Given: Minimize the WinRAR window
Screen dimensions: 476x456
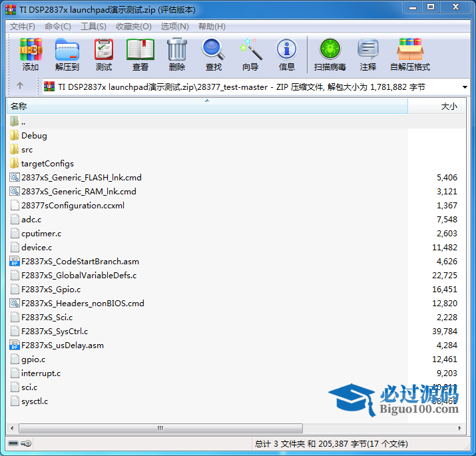Looking at the screenshot, I should click(413, 7).
